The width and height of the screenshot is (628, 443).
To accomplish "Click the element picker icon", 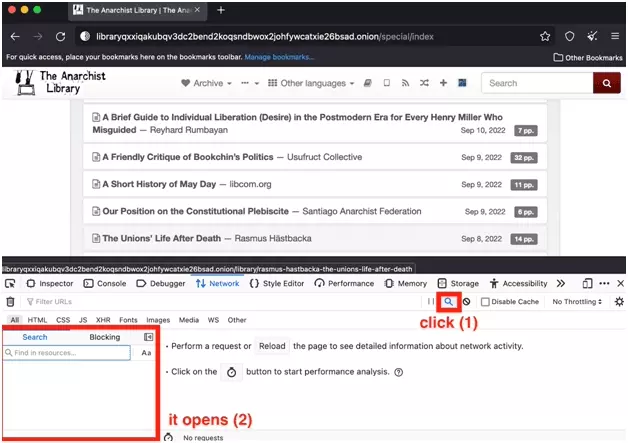I will [10, 284].
